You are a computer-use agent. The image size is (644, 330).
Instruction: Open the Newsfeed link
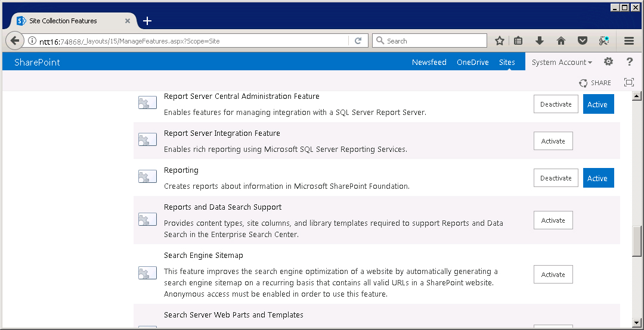coord(429,63)
